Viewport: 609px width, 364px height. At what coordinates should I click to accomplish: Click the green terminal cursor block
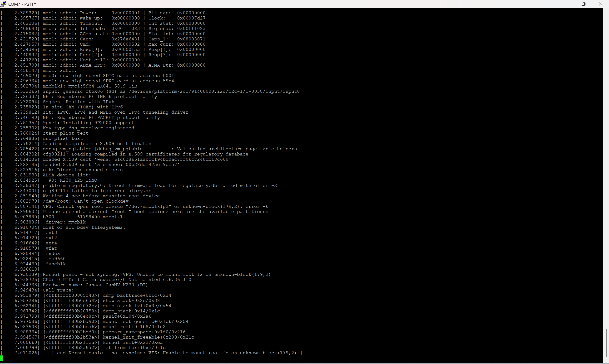[x=1, y=358]
